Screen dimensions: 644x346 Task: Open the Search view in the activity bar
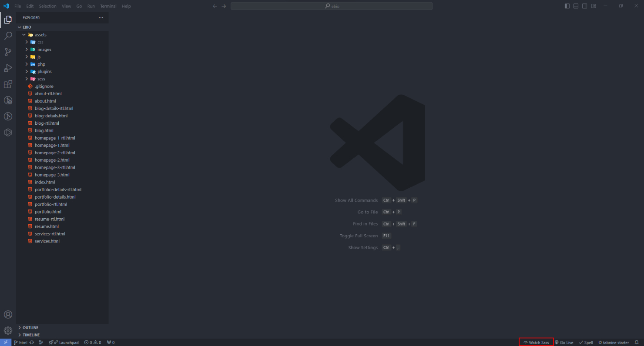click(x=8, y=36)
